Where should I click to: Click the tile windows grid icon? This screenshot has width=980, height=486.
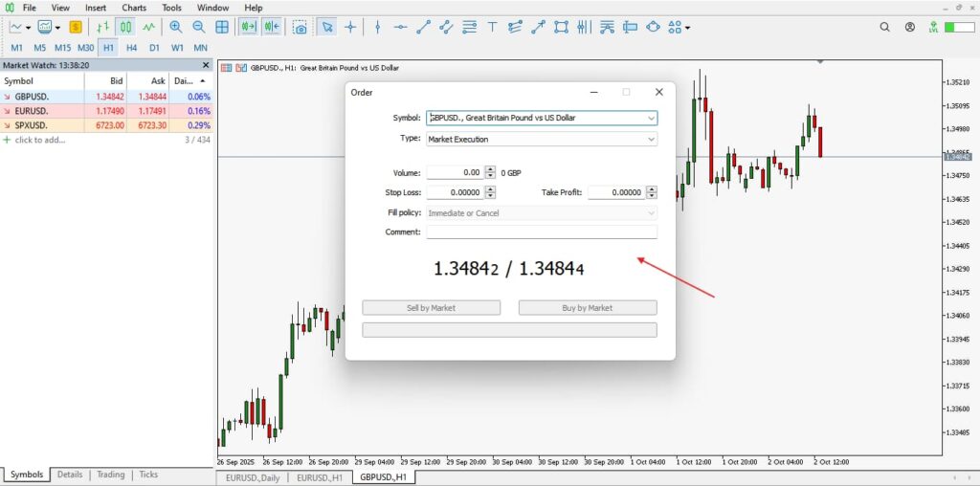(222, 28)
